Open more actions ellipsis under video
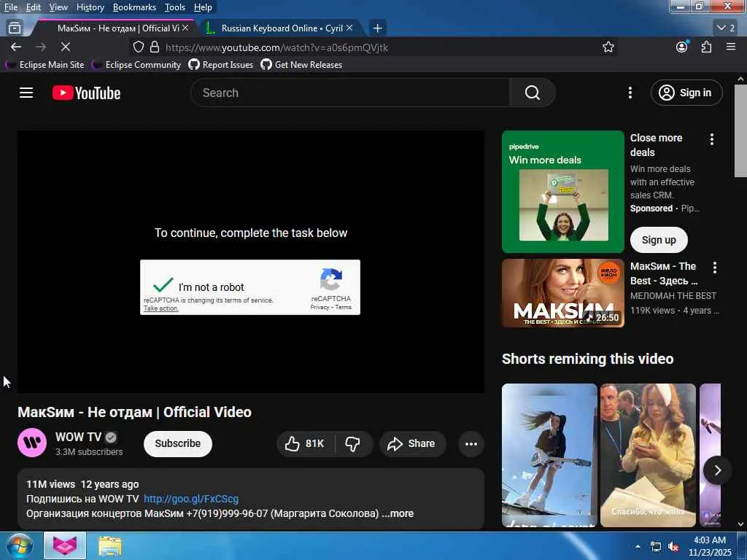The image size is (747, 560). (x=471, y=444)
